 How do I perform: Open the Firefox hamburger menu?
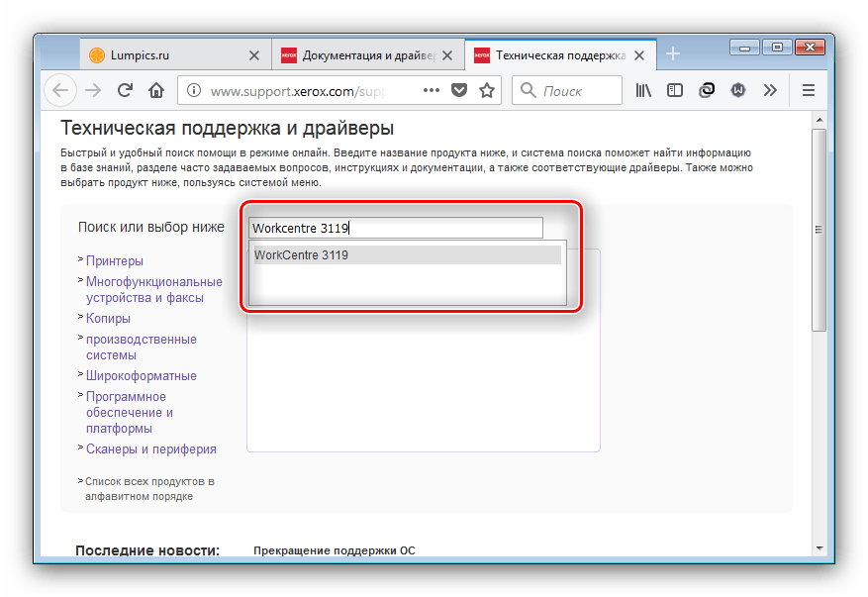point(808,90)
